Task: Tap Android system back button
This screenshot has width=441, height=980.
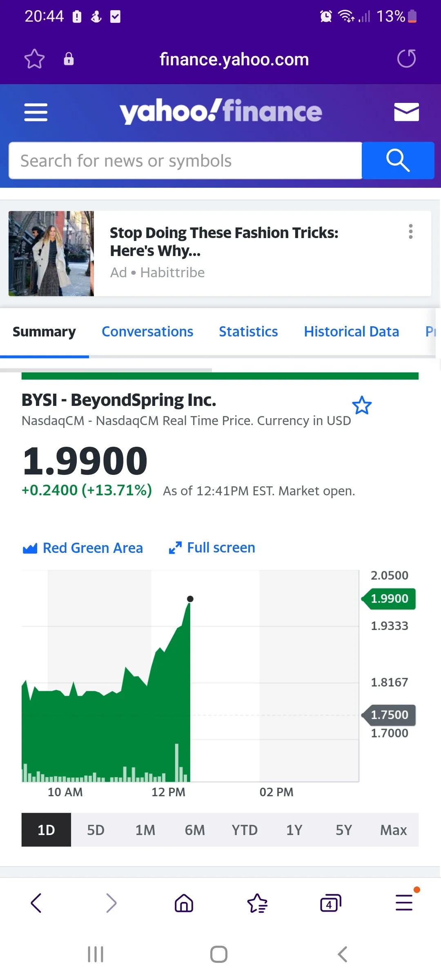Action: click(x=343, y=954)
